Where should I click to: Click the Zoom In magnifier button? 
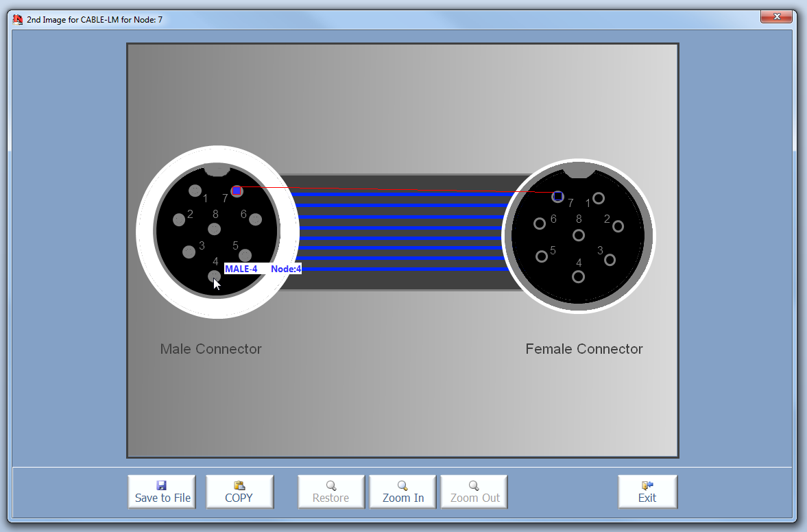[x=402, y=492]
